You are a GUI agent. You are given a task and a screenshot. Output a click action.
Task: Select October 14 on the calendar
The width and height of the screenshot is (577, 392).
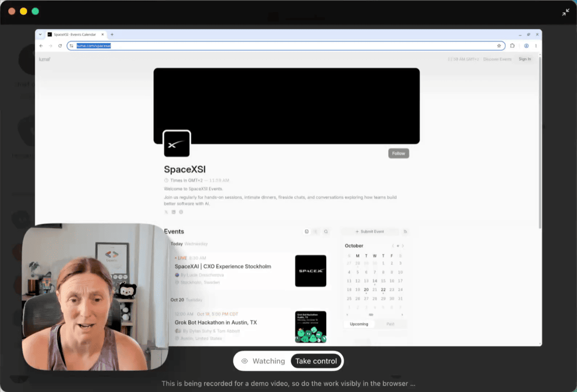coord(375,281)
